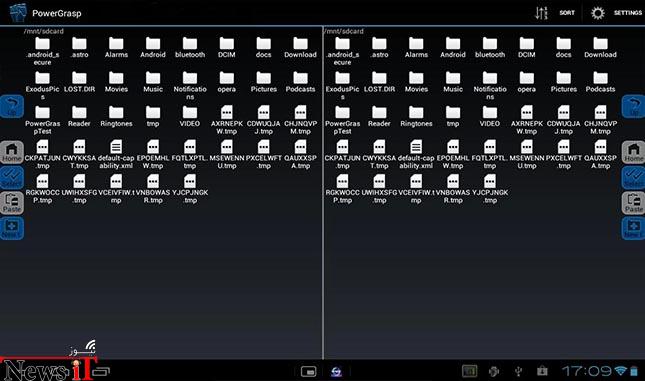Open the tmp folder in the right pane

pos(453,117)
